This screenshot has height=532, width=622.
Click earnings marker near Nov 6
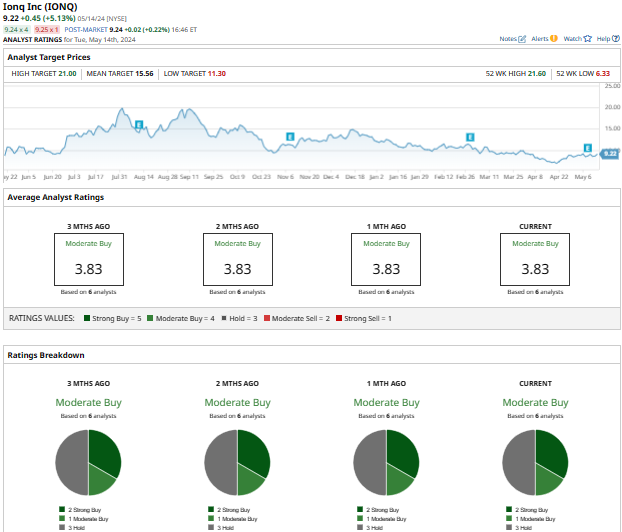tap(290, 137)
